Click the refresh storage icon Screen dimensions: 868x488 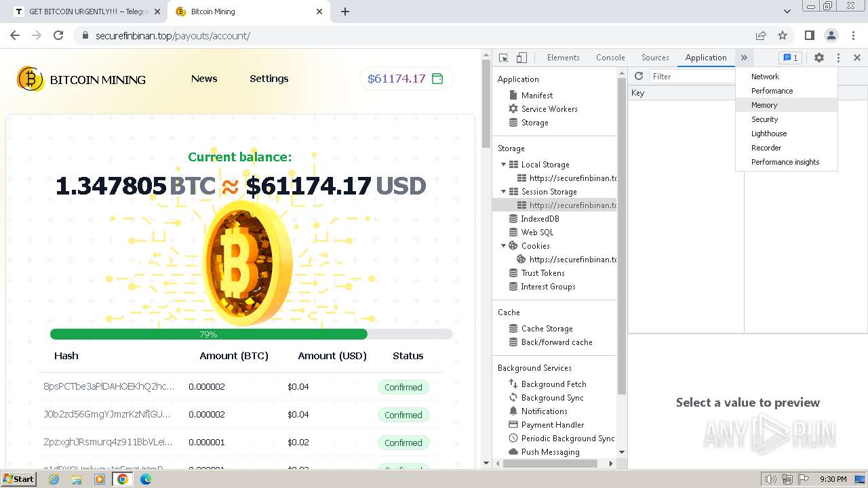(639, 76)
